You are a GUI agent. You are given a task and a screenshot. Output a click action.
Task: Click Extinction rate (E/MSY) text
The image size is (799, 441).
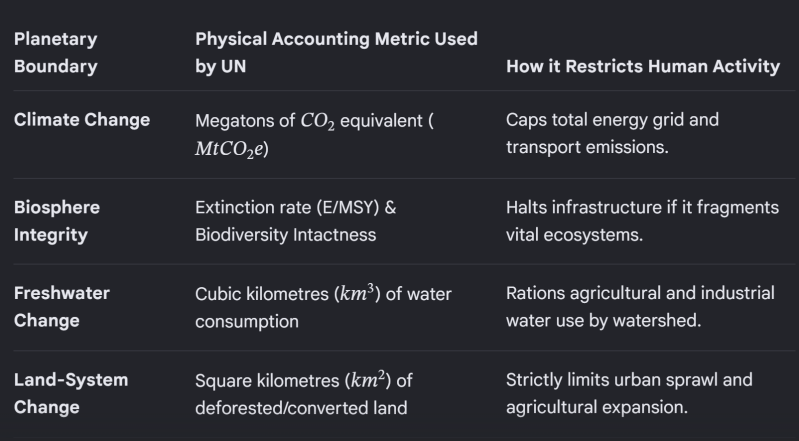point(296,207)
